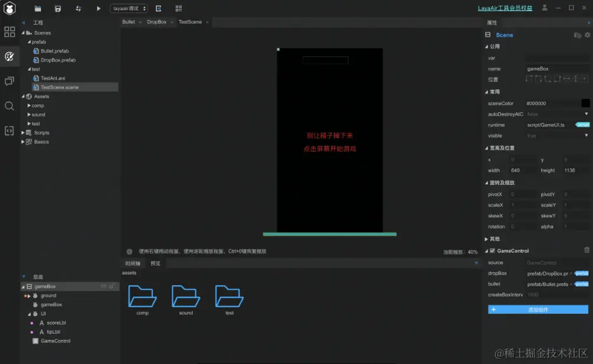Viewport: 593px width, 364px height.
Task: Open the code-mode sidebar icon
Action: point(9,131)
